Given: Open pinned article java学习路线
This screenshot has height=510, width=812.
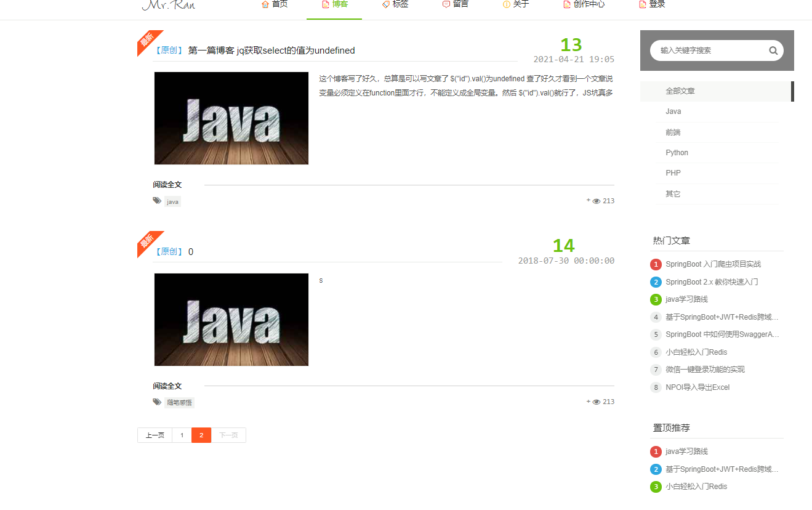Looking at the screenshot, I should coord(687,451).
